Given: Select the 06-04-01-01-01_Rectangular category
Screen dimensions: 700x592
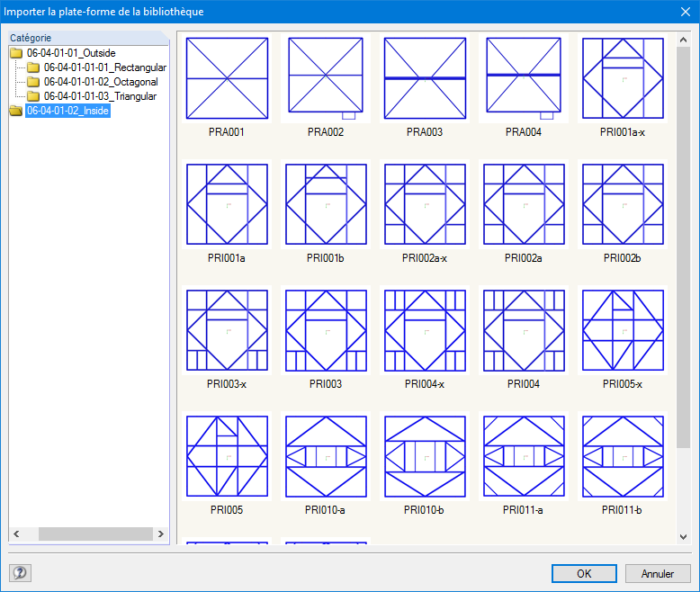Looking at the screenshot, I should click(x=105, y=67).
